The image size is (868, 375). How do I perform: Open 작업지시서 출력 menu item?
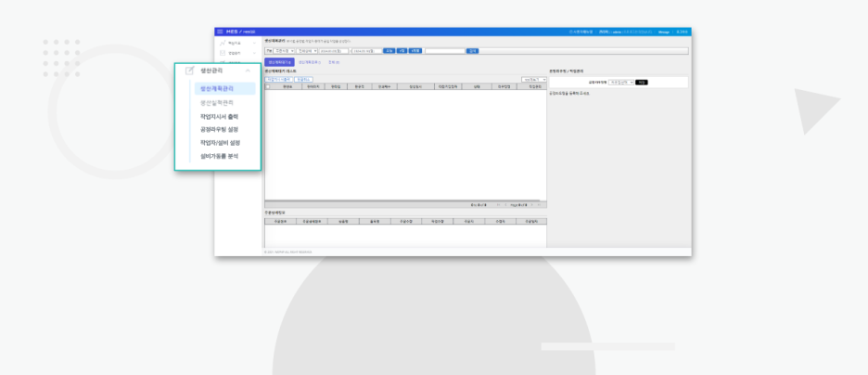[220, 116]
